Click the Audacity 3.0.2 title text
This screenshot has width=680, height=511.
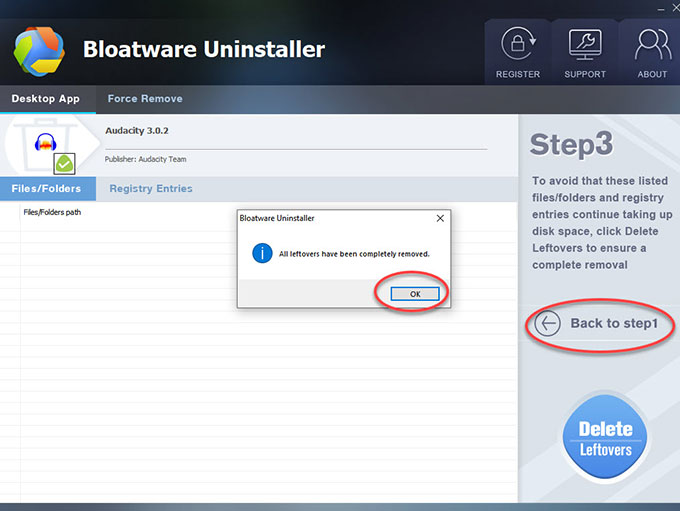[x=137, y=131]
